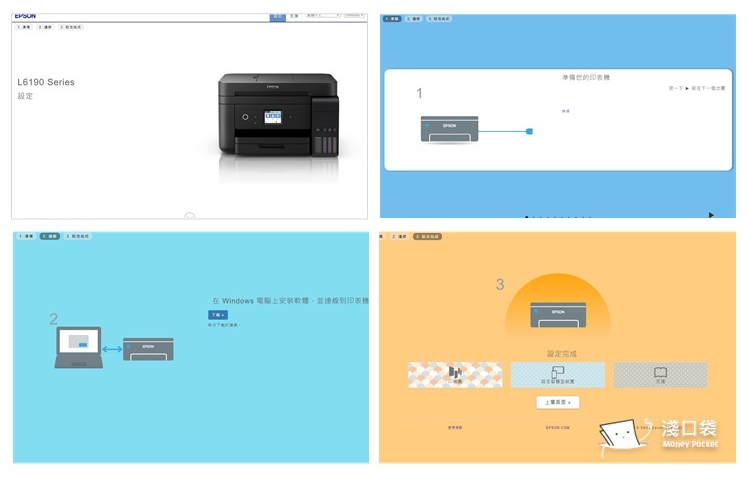Open the print-related tile with the patterned background
This screenshot has width=748, height=477.
point(455,375)
